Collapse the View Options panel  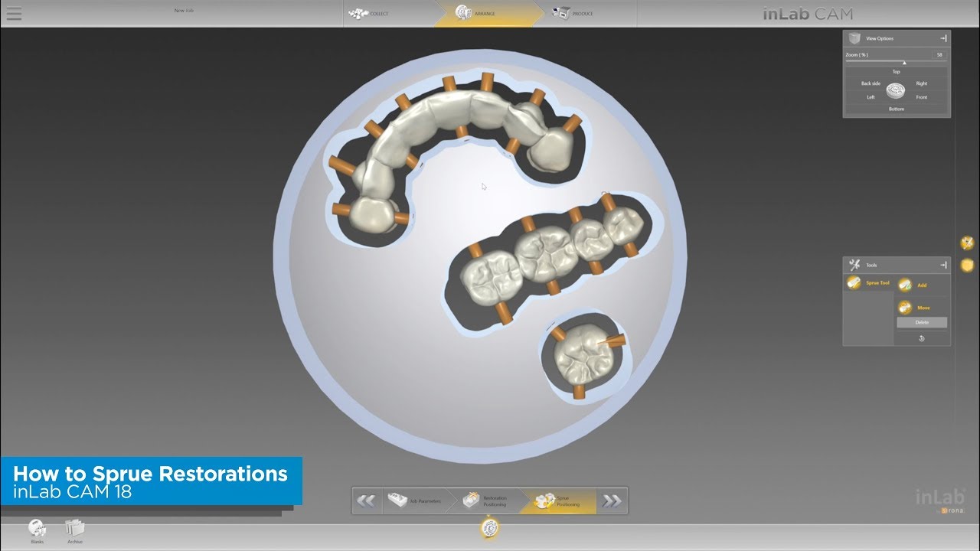pyautogui.click(x=943, y=38)
